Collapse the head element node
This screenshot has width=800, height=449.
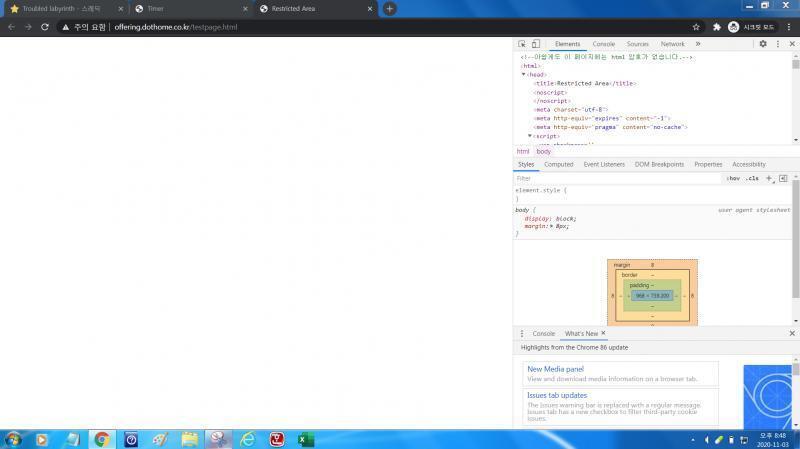(x=523, y=74)
